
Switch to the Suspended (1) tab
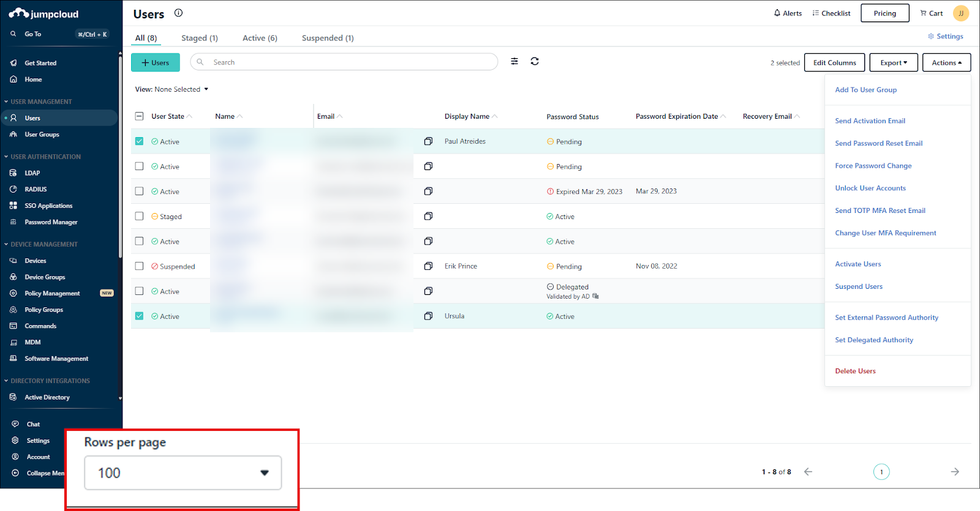(328, 38)
